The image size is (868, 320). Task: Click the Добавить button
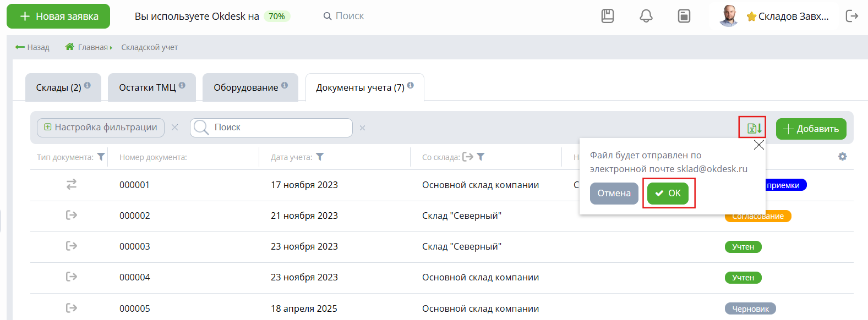click(811, 129)
